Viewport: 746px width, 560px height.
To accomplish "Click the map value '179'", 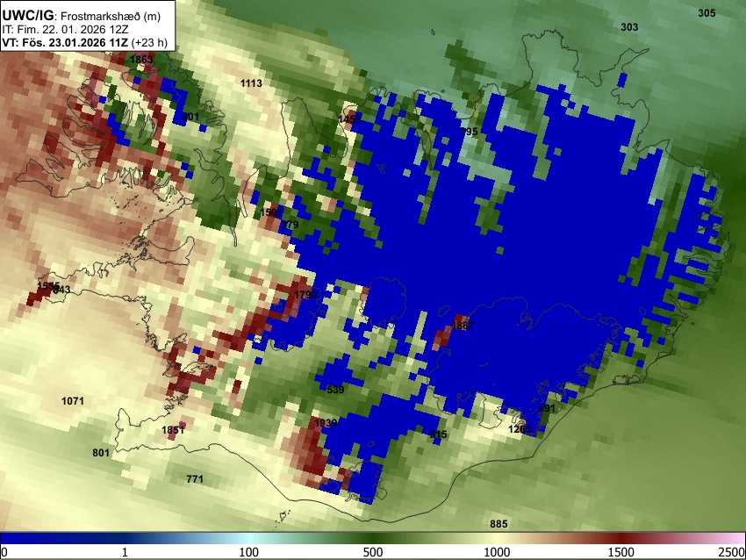I will click(290, 225).
